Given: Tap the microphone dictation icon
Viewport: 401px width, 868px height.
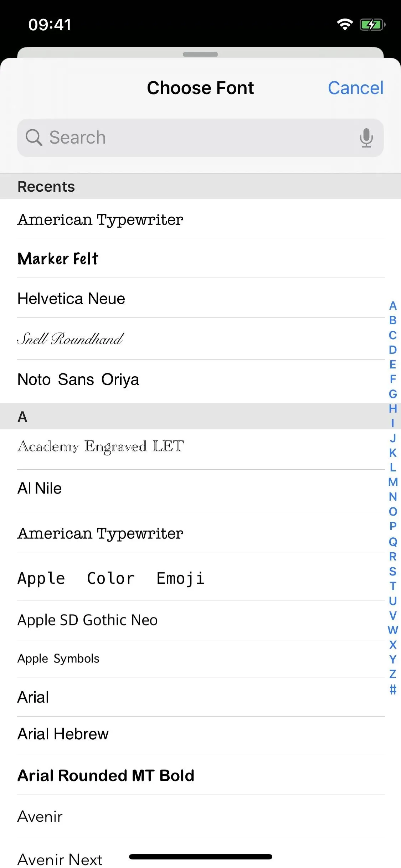Looking at the screenshot, I should click(366, 138).
